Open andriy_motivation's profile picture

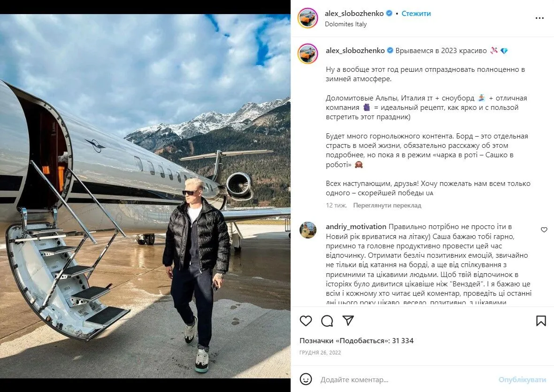click(x=308, y=230)
